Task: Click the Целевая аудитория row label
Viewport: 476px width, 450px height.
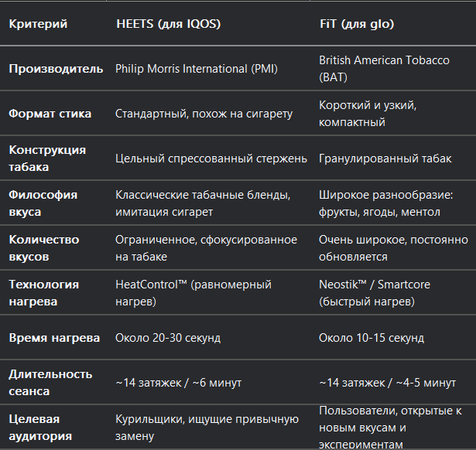Action: pyautogui.click(x=40, y=428)
